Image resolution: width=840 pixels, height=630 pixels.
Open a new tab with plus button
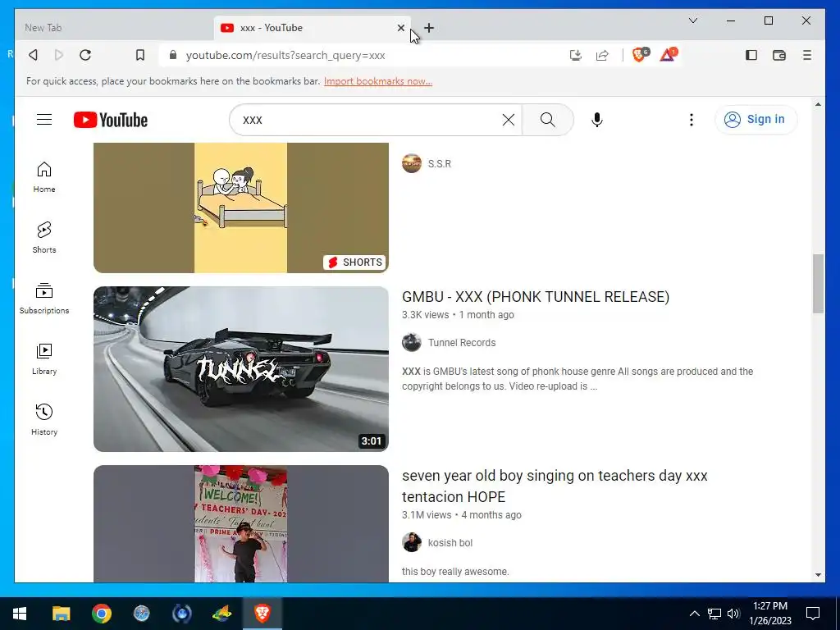[x=428, y=28]
